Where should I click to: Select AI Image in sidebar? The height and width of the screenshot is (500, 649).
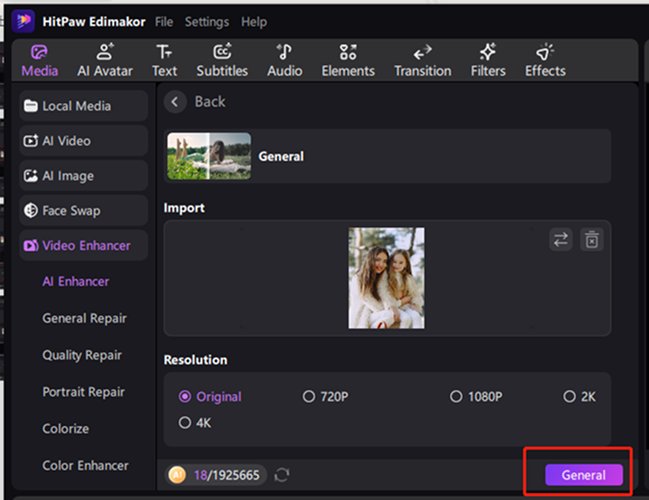83,175
